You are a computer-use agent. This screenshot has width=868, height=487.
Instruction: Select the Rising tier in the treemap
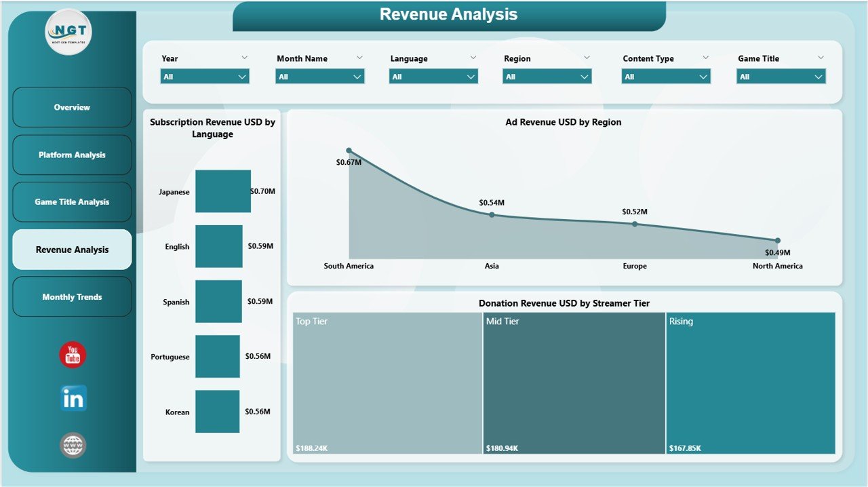pos(751,383)
